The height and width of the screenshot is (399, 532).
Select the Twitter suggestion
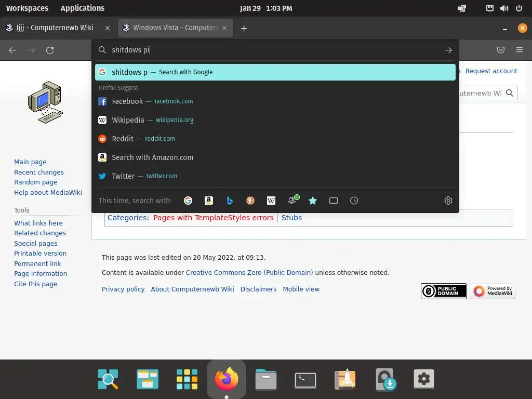(275, 176)
